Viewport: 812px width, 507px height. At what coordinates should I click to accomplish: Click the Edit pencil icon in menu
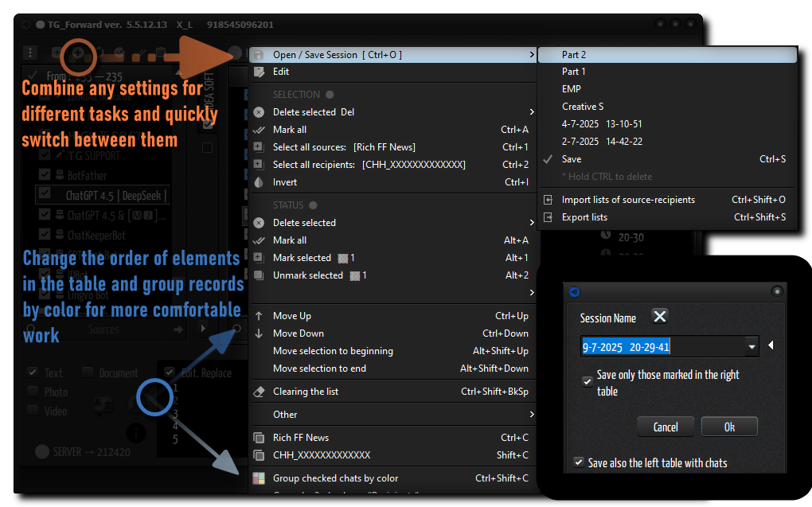[x=259, y=72]
